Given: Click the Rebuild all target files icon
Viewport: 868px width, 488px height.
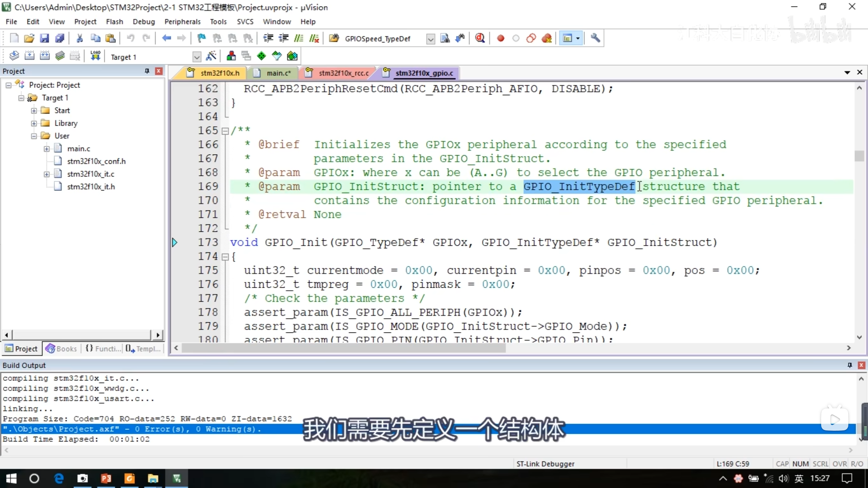Looking at the screenshot, I should (x=44, y=56).
